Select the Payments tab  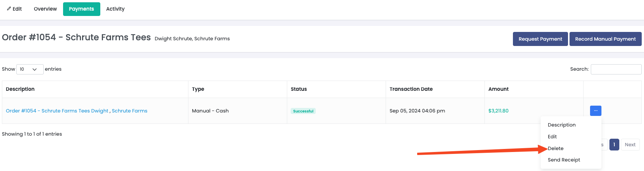[81, 9]
